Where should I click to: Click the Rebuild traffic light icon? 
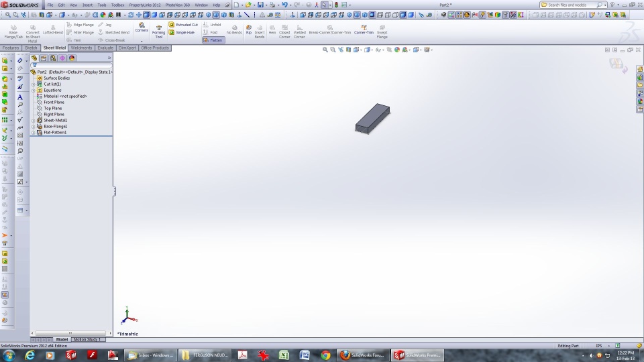coord(336,5)
